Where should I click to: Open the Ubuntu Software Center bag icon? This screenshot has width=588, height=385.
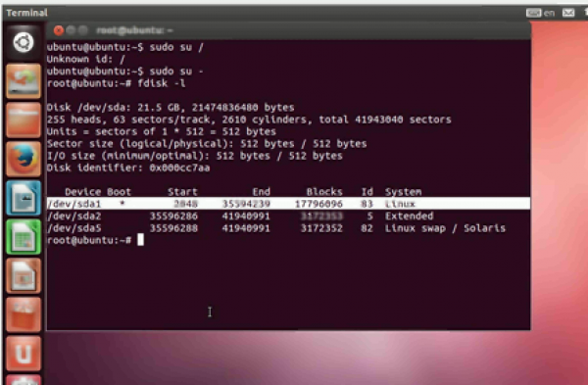pos(24,314)
